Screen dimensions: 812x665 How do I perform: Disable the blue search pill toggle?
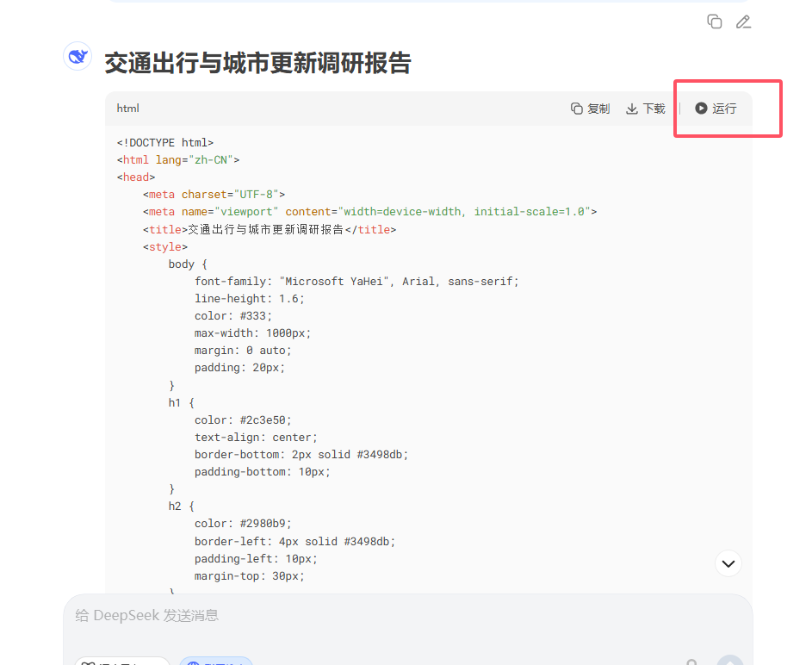(215, 662)
